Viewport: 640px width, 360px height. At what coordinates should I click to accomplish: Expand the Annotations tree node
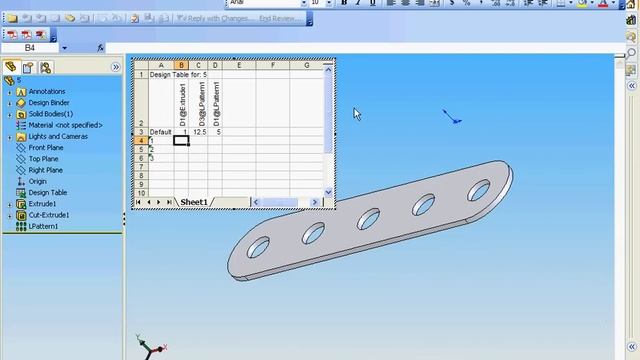tap(10, 92)
